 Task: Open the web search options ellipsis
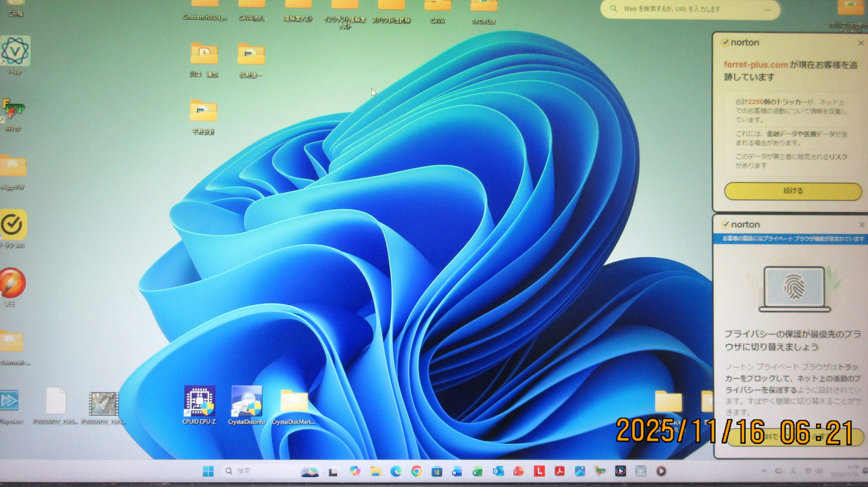[x=768, y=10]
